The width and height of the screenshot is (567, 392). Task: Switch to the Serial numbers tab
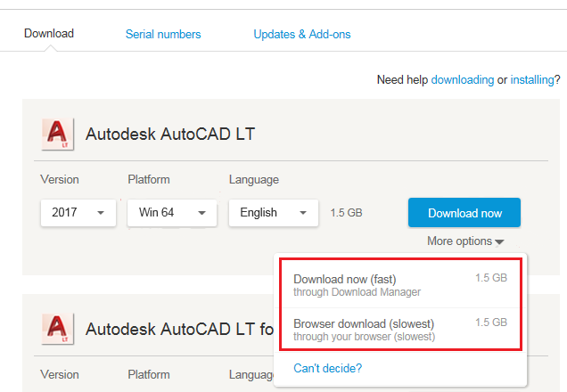(163, 35)
